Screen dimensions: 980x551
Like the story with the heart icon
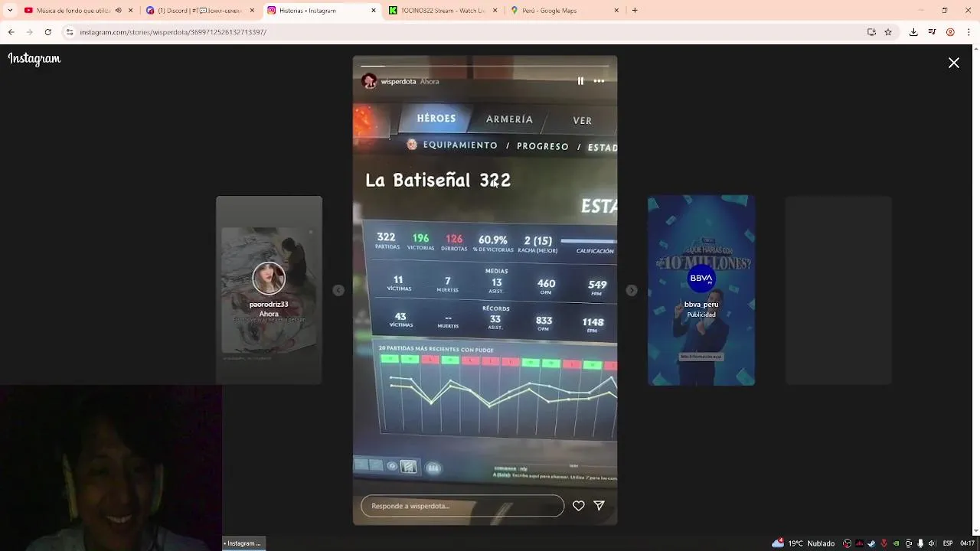[x=579, y=506]
